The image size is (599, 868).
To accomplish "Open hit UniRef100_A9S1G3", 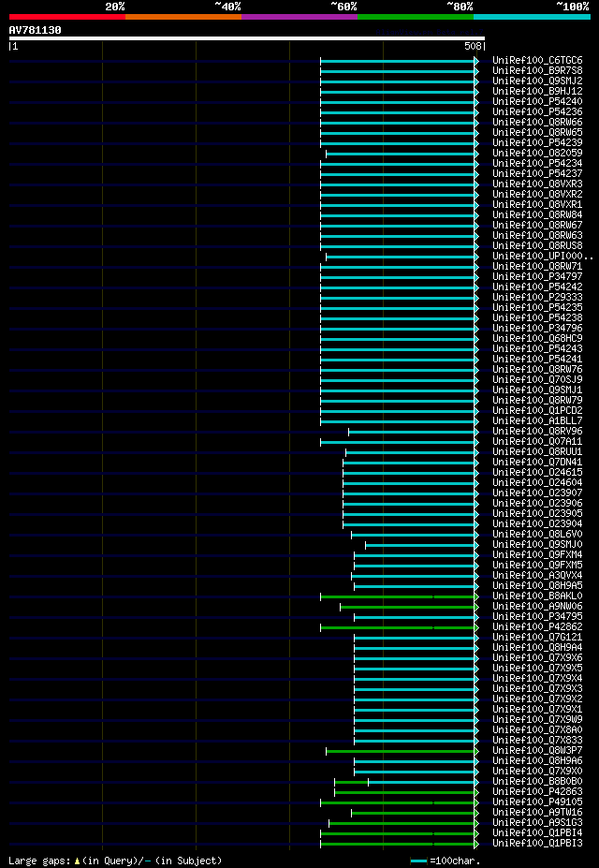I will tap(537, 823).
